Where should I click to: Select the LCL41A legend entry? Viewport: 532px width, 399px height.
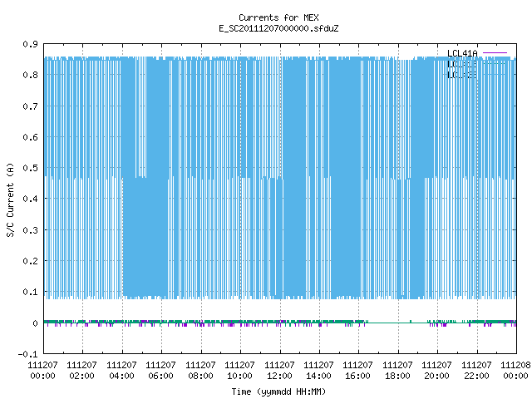click(x=462, y=53)
